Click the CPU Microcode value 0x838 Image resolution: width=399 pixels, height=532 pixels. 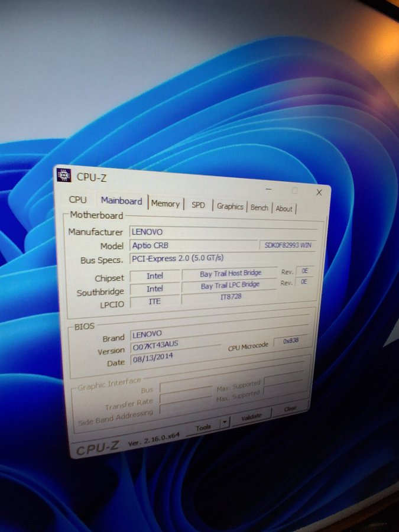[x=290, y=341]
